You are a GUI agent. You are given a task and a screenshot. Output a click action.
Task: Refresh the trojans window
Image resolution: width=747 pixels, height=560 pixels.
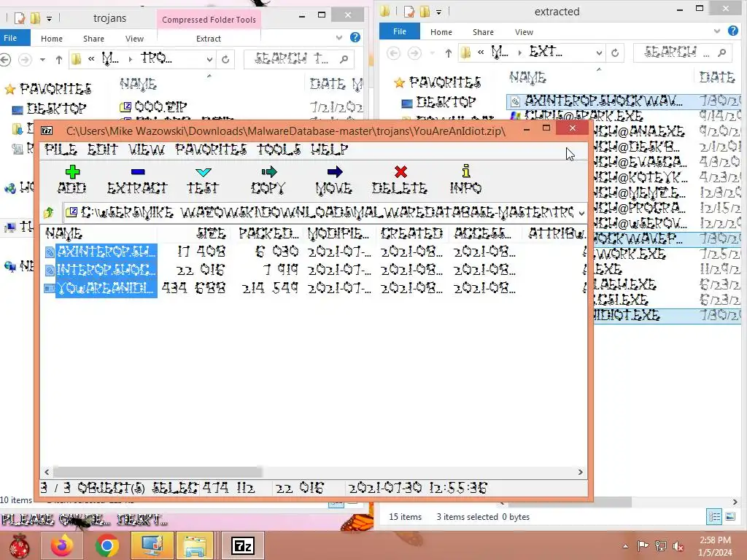(225, 60)
